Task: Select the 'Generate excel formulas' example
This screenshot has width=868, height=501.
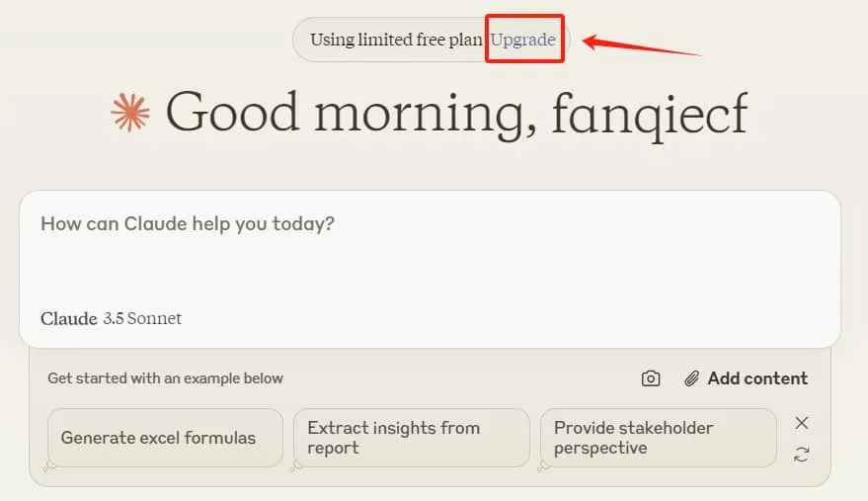Action: coord(165,438)
